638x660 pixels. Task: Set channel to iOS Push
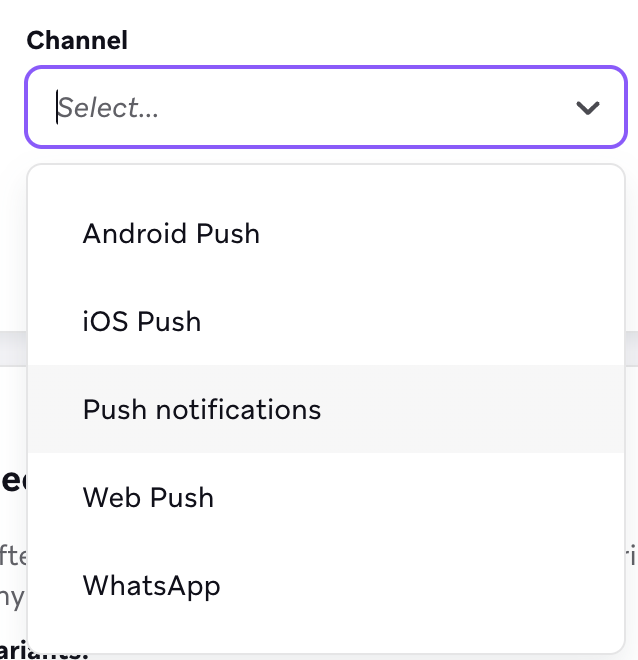142,322
